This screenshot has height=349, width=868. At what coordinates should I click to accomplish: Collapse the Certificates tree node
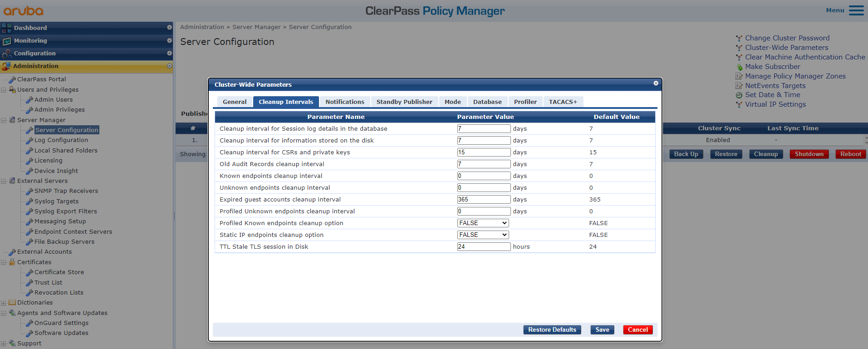pos(4,262)
